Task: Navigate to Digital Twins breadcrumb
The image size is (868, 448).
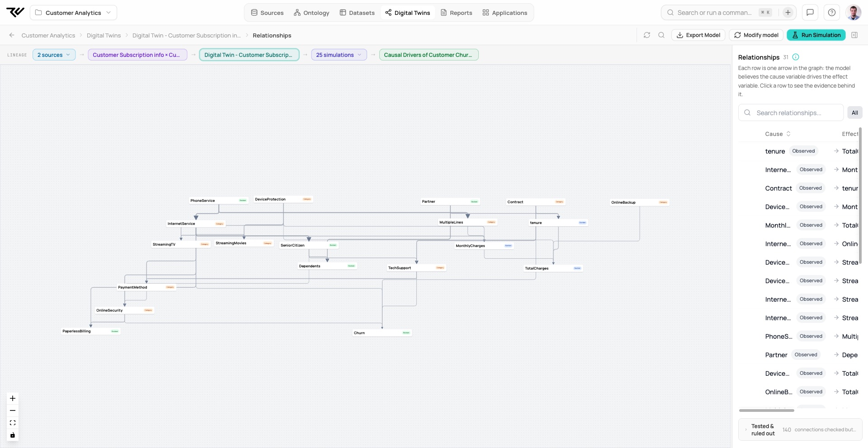Action: point(104,35)
